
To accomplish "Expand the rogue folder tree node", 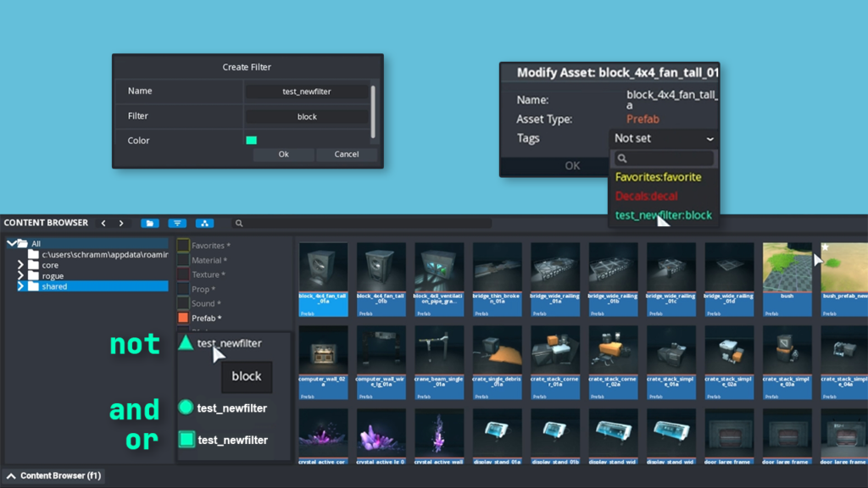I will point(21,275).
